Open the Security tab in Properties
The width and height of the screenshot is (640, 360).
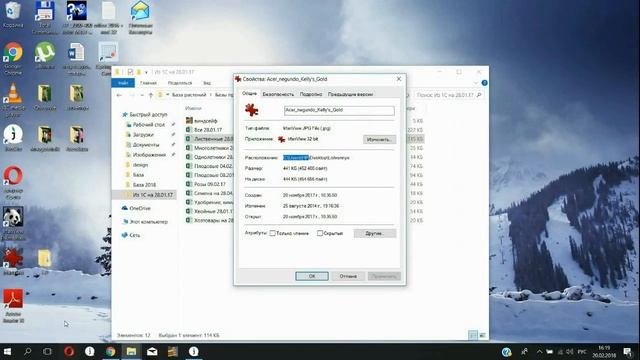[278, 94]
